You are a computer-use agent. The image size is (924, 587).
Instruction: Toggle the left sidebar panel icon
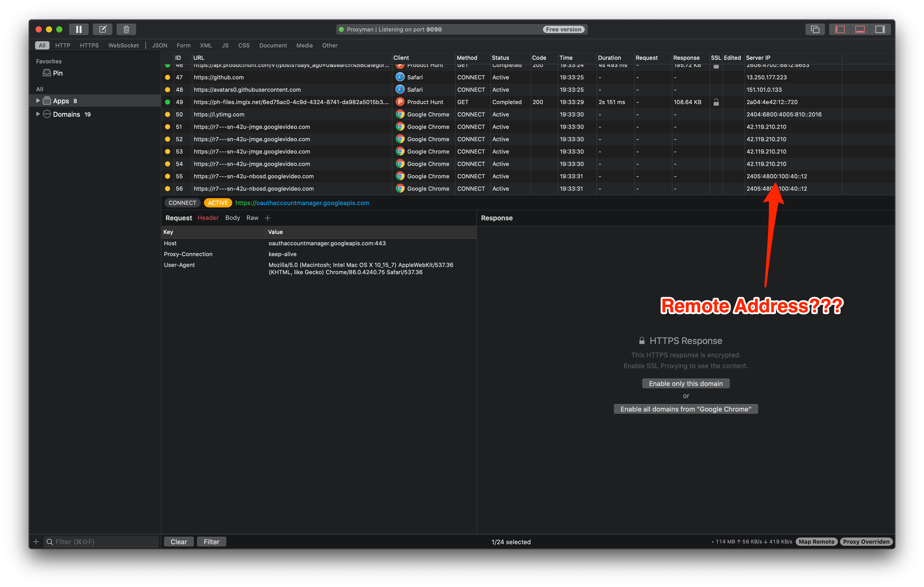(840, 29)
